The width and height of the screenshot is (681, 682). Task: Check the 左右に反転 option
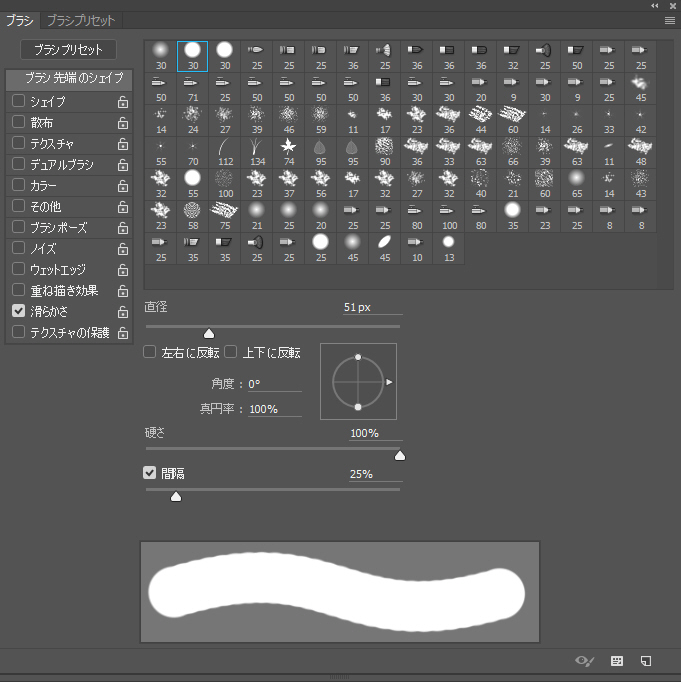(150, 351)
